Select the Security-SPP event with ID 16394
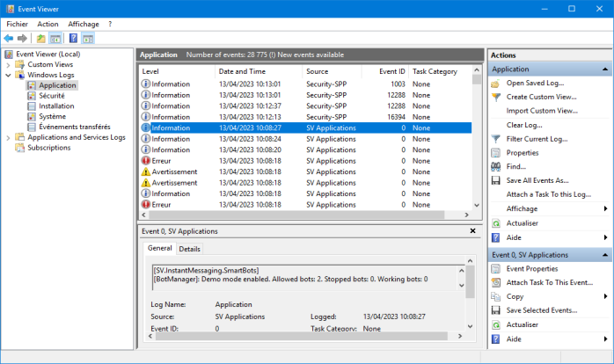The height and width of the screenshot is (364, 614). [x=305, y=117]
